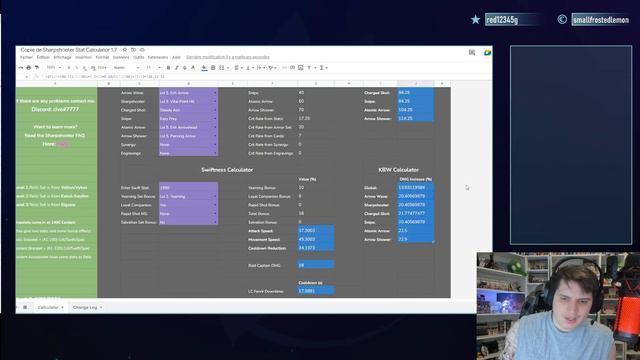Open the last modification history link
This screenshot has height=360, width=640.
pos(228,58)
